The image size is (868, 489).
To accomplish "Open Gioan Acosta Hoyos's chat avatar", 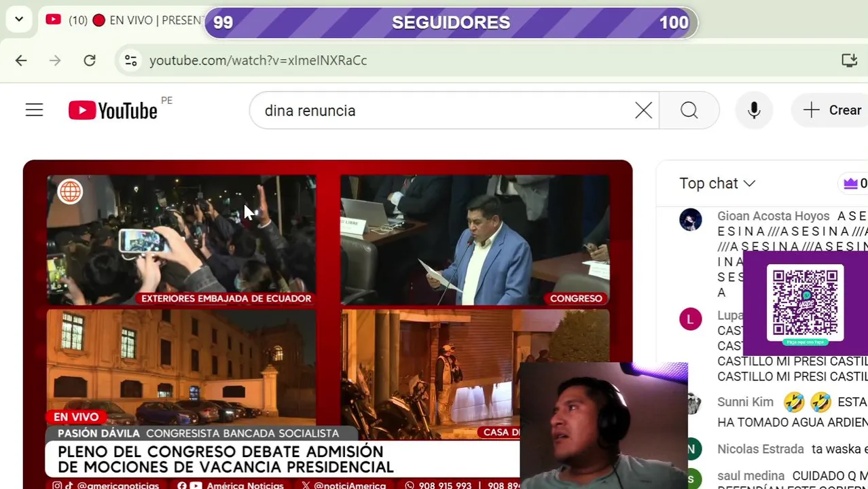I will click(x=691, y=220).
